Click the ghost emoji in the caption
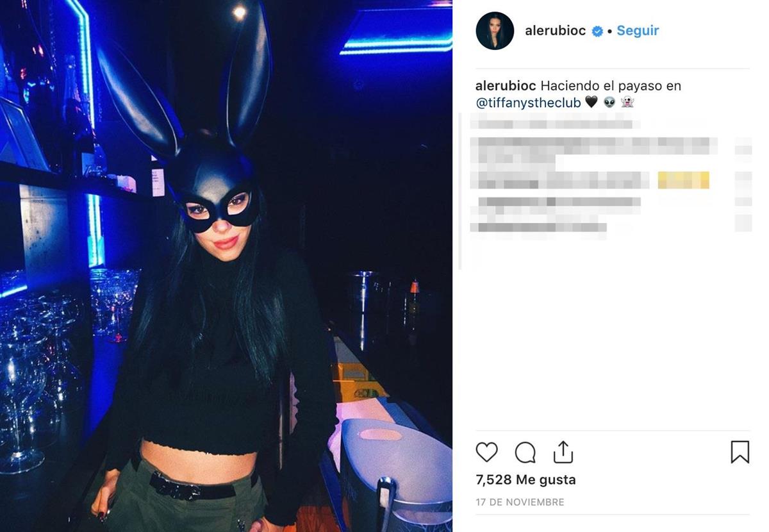769x532 pixels. point(627,102)
